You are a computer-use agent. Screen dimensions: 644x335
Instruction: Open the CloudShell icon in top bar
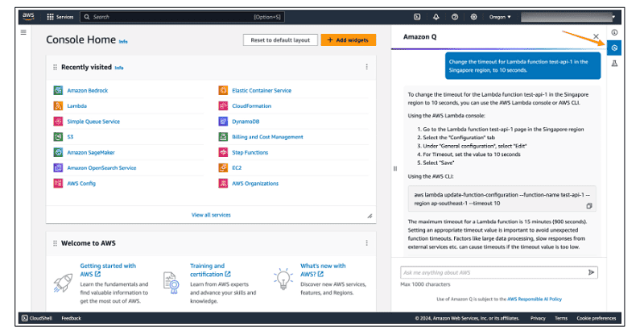(x=417, y=17)
